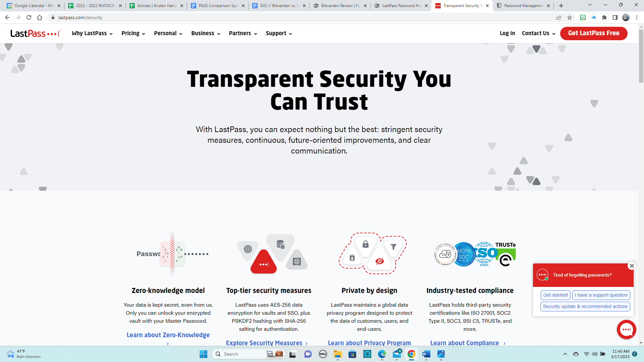Open the Chrome profile avatar
The image size is (644, 362).
click(x=626, y=17)
